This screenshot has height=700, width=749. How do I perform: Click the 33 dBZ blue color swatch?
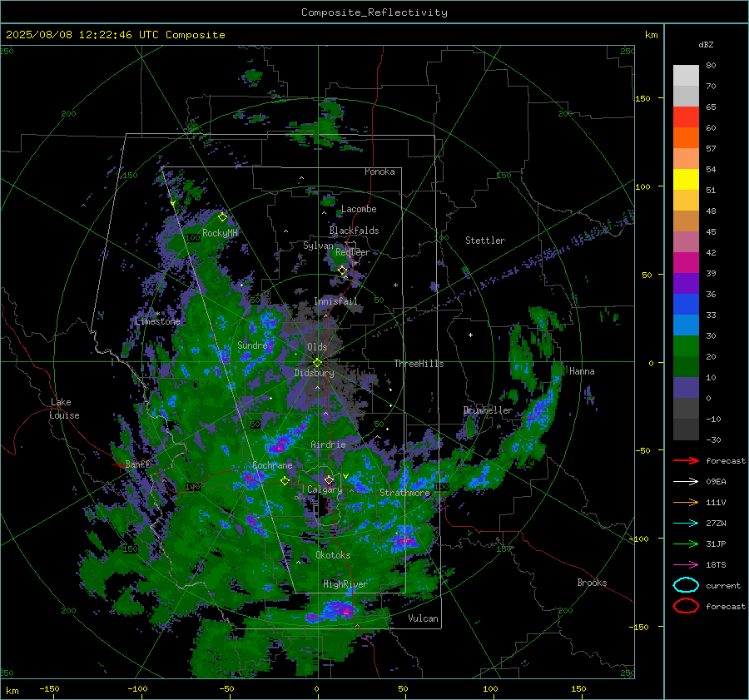686,305
